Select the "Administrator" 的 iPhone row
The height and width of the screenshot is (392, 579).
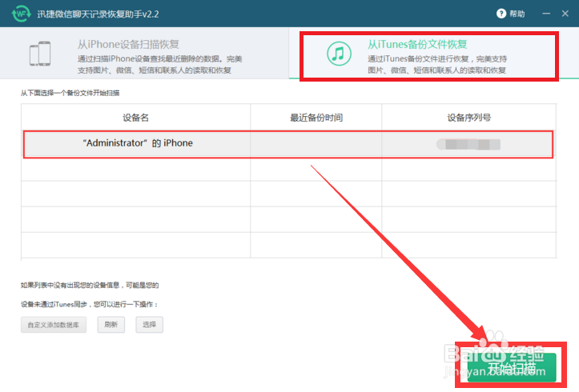[x=288, y=144]
